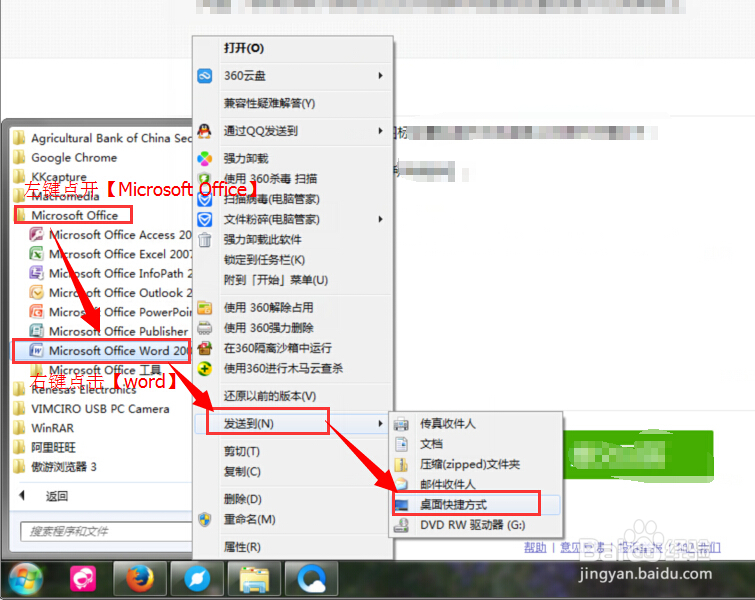
Task: Choose 邮件收件人 in the send-to submenu
Action: [x=447, y=484]
